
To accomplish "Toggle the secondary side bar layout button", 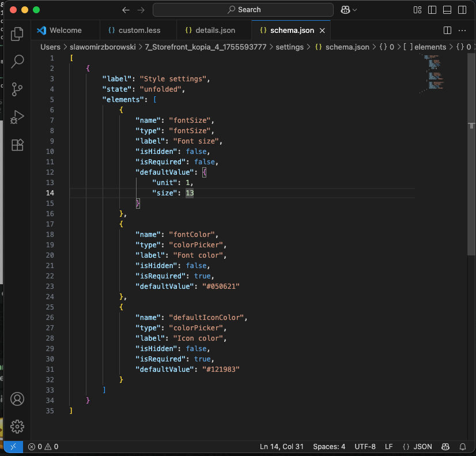I will coord(462,10).
